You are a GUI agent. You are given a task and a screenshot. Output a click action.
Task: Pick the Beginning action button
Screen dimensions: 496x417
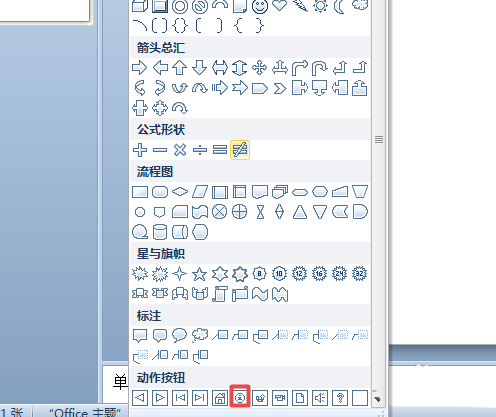coord(180,398)
